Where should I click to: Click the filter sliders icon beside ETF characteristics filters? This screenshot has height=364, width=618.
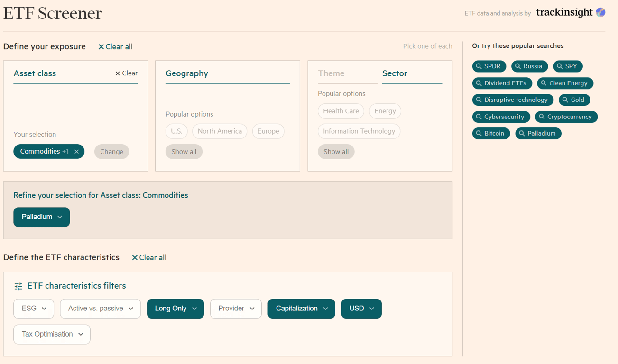pos(18,286)
